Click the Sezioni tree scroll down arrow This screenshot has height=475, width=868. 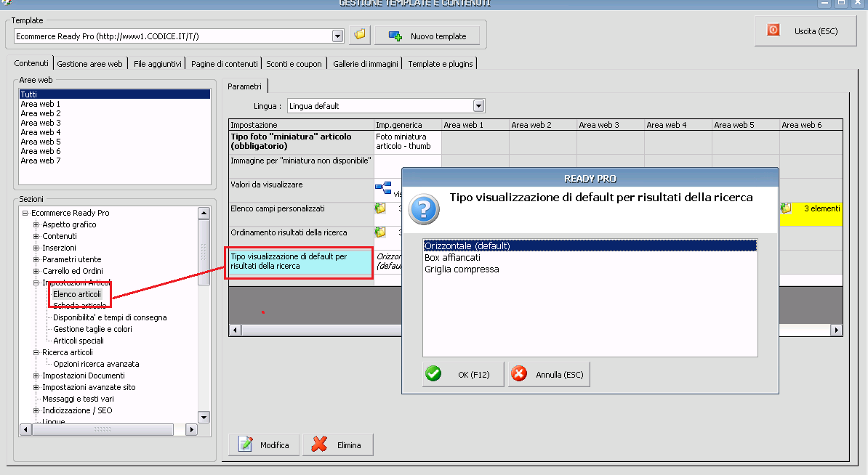[204, 418]
